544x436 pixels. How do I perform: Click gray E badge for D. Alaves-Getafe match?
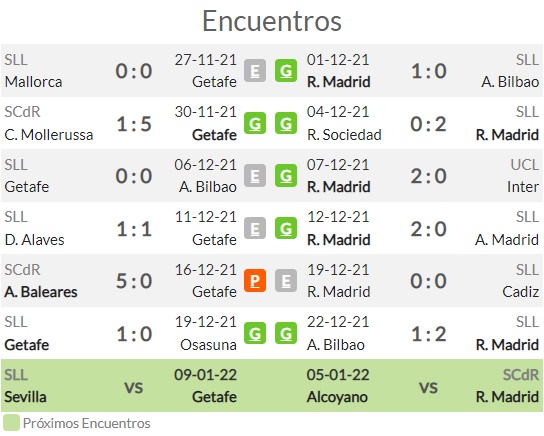(x=255, y=228)
